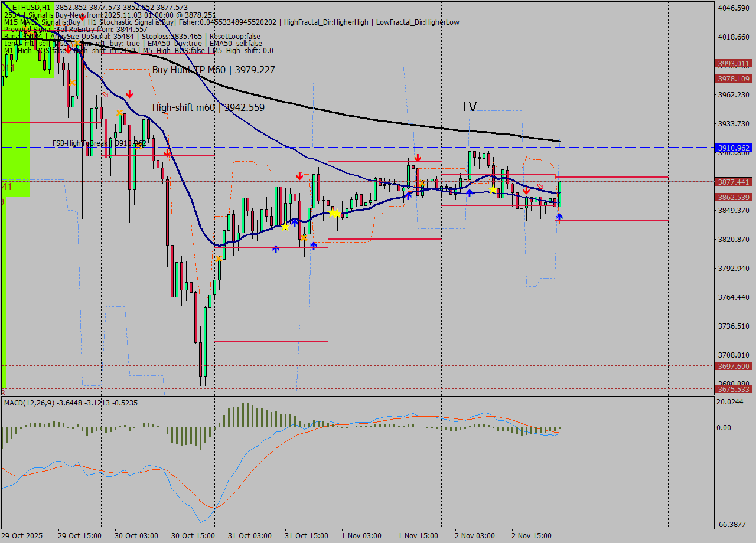Click the yellow star beside the 2 Nov 03:00 swing
This screenshot has height=543, width=756.
pyautogui.click(x=493, y=189)
